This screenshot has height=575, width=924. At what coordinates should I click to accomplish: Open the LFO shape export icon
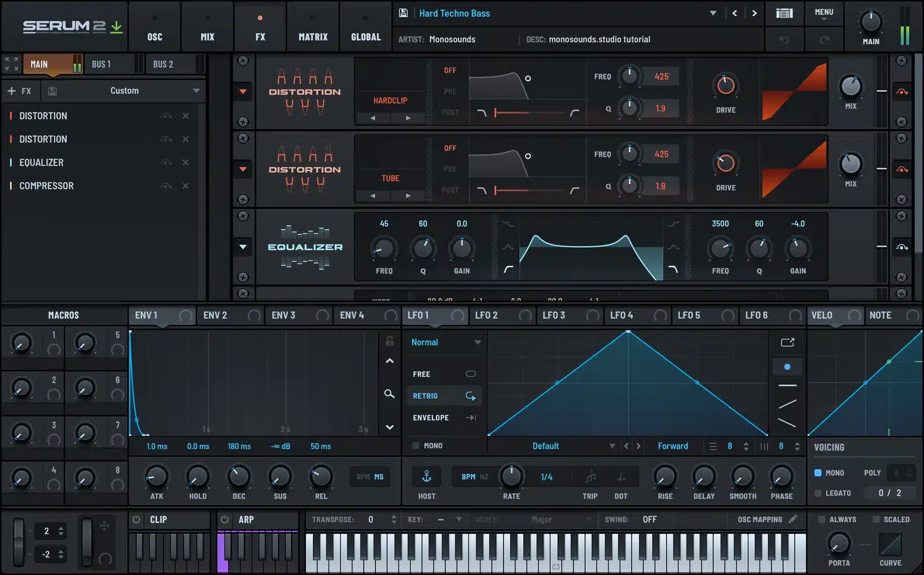point(787,342)
